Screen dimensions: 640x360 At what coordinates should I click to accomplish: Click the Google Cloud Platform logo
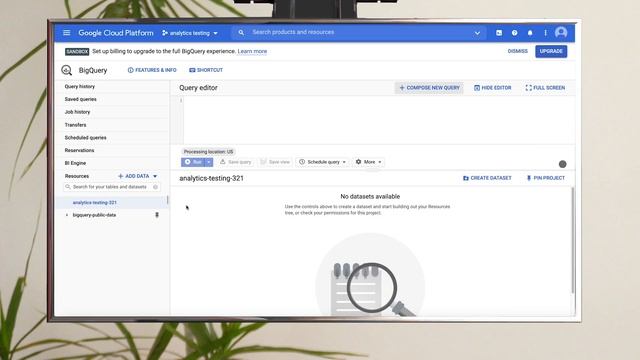click(x=116, y=33)
